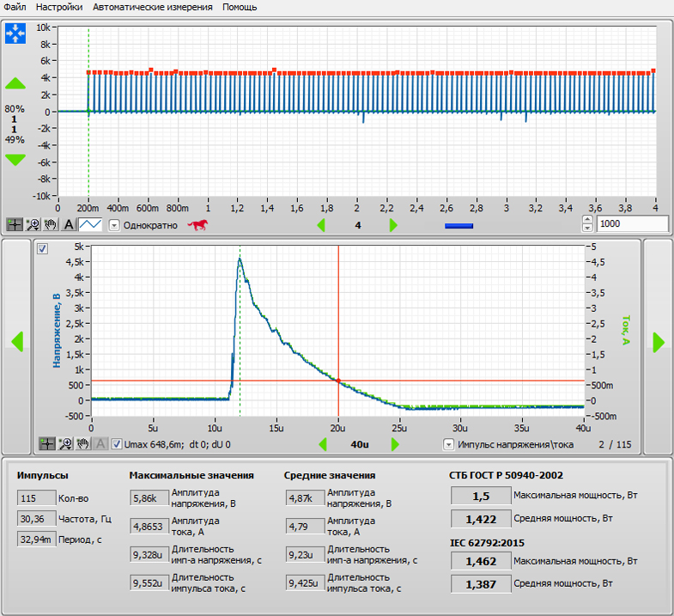Toggle the line plot style button in upper toolbar

91,224
